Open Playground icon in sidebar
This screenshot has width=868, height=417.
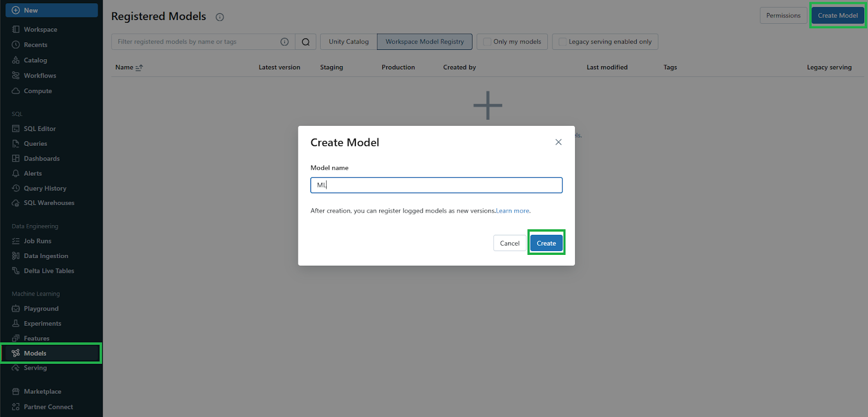[x=16, y=309]
